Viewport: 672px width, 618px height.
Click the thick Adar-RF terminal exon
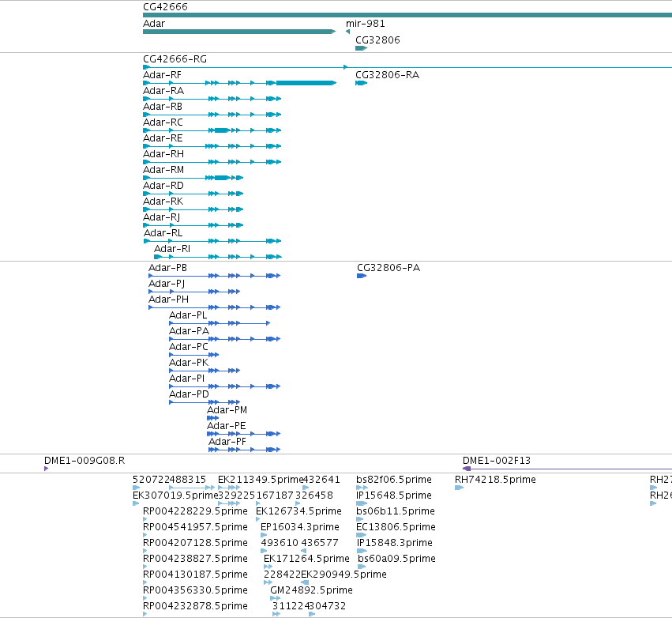click(306, 83)
